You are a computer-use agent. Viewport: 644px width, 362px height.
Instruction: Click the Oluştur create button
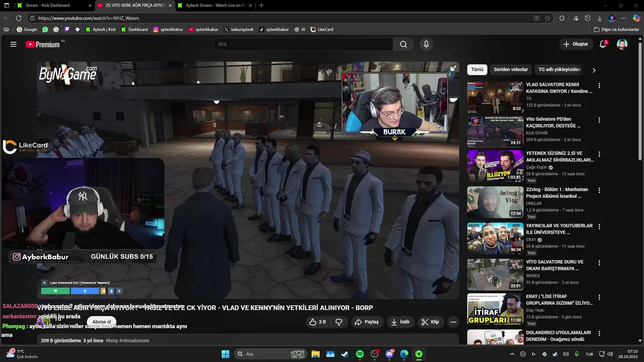(x=576, y=44)
